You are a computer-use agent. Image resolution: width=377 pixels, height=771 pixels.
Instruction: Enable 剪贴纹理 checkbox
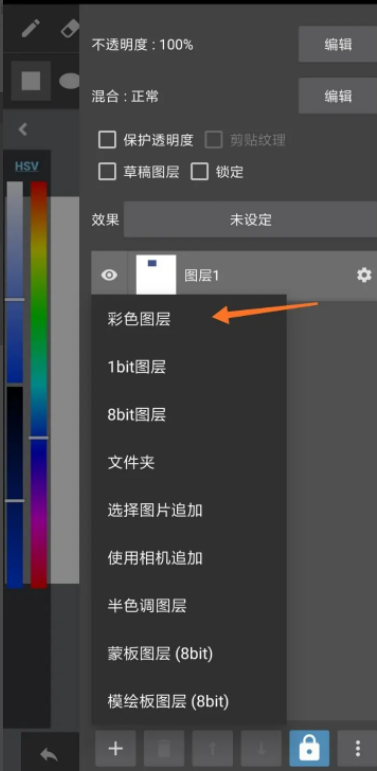point(214,140)
